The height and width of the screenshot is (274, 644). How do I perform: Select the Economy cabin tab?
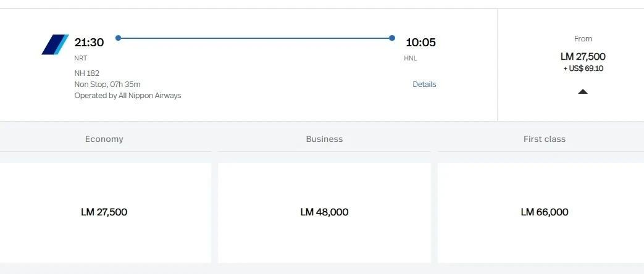tap(104, 139)
